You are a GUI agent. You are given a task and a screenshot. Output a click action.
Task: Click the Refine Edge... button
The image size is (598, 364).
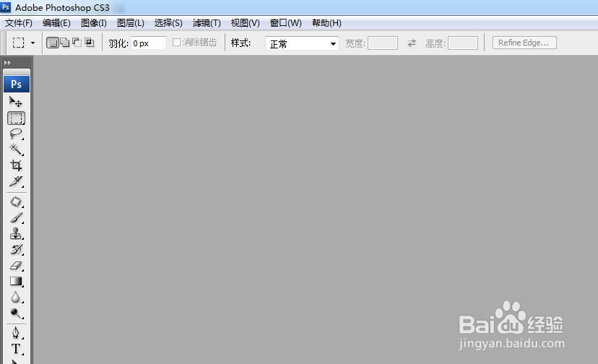524,43
